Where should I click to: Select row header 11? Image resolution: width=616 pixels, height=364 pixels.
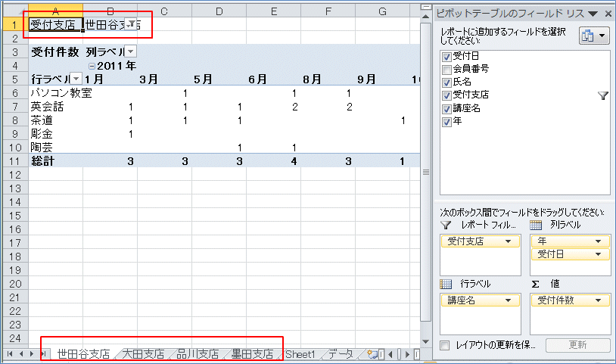(15, 161)
